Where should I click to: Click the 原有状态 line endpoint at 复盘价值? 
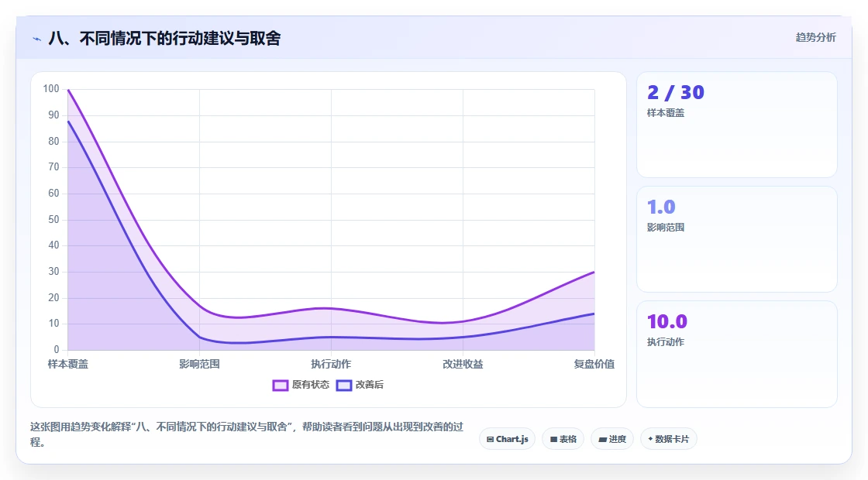tap(594, 272)
